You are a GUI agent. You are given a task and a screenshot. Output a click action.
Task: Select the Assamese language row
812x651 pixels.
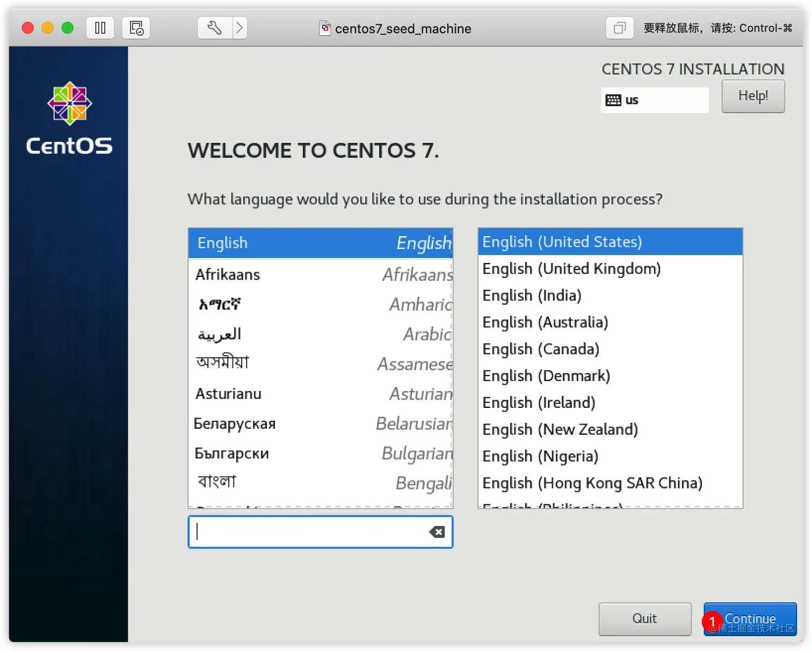(x=321, y=364)
